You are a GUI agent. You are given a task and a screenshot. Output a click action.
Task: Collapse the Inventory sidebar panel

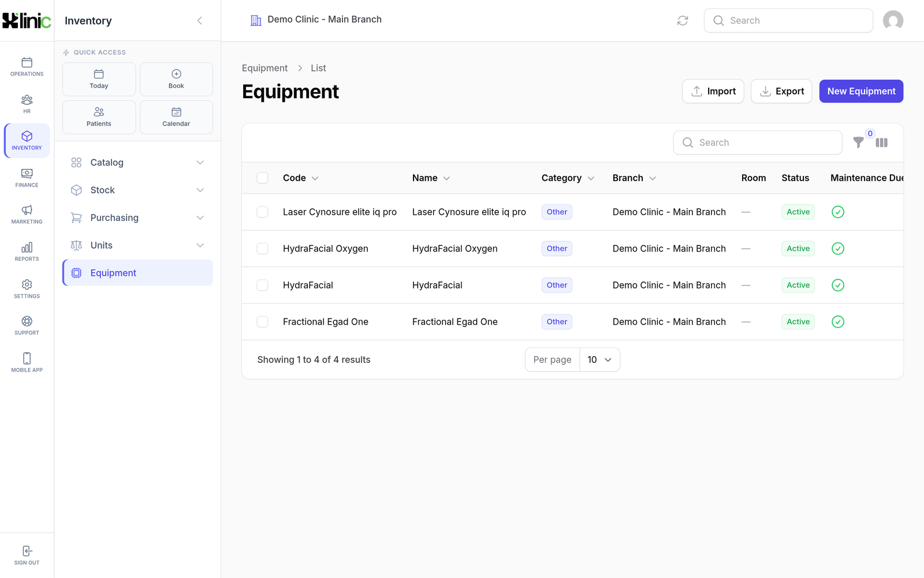200,21
